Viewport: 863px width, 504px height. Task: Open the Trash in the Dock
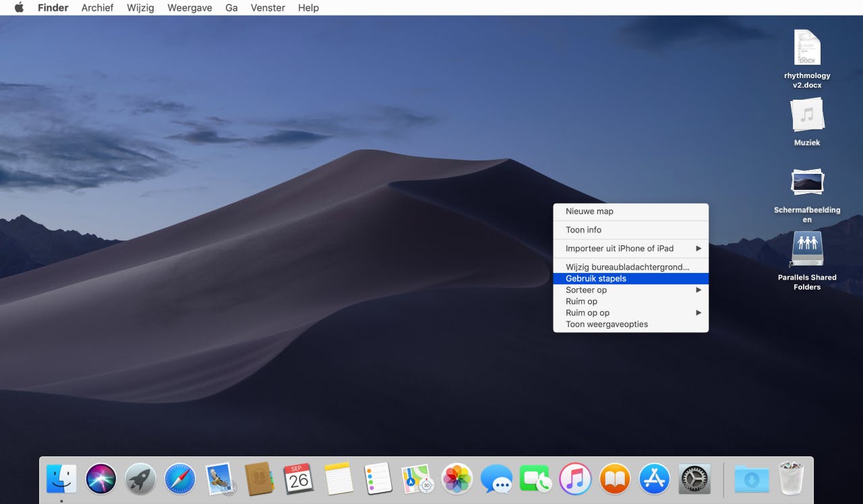tap(791, 479)
